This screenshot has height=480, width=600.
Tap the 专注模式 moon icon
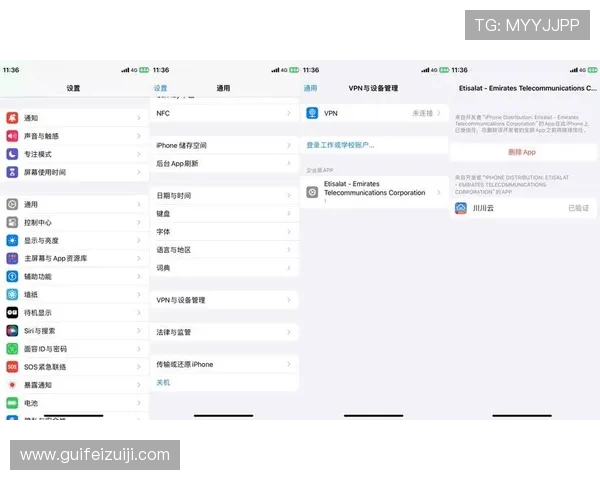point(12,154)
